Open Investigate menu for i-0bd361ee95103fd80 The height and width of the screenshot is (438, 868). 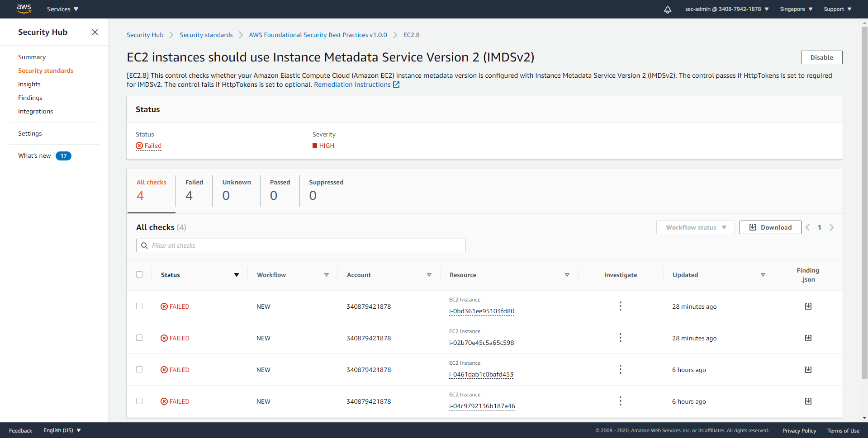[620, 306]
